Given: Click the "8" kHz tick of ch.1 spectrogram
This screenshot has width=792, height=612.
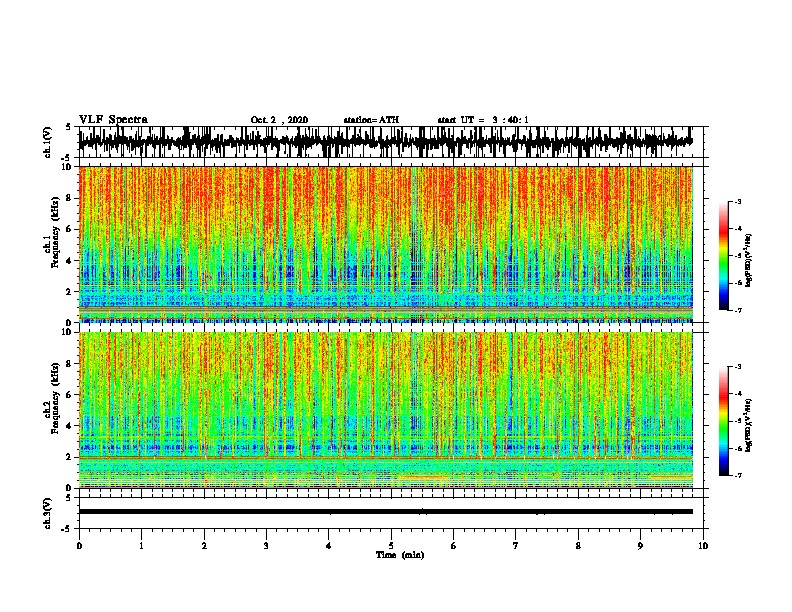Looking at the screenshot, I should [69, 198].
